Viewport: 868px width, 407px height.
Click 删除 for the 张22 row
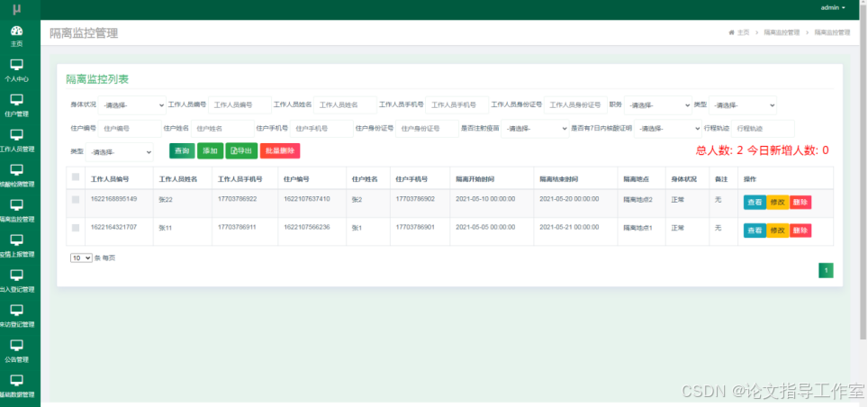(x=800, y=203)
